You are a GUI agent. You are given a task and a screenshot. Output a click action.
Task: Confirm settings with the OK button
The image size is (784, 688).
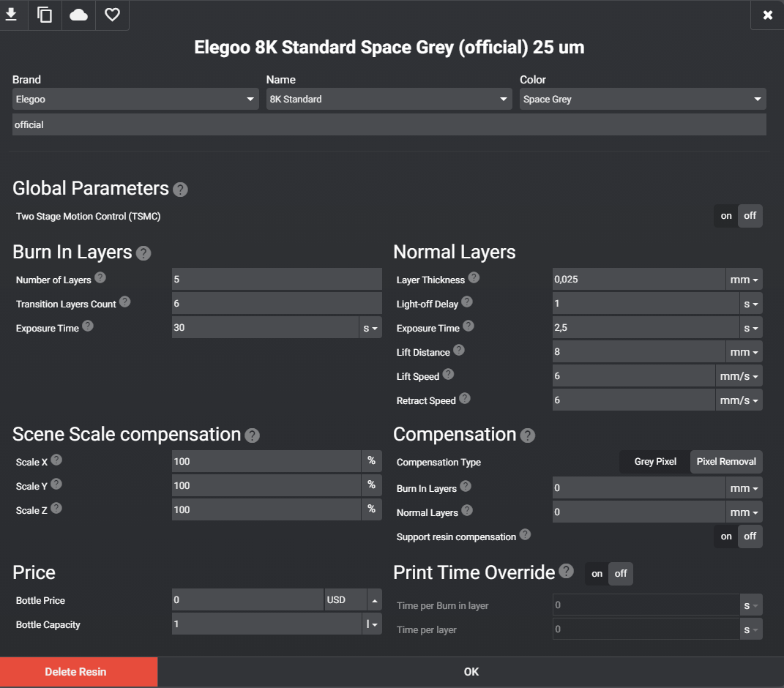tap(471, 672)
